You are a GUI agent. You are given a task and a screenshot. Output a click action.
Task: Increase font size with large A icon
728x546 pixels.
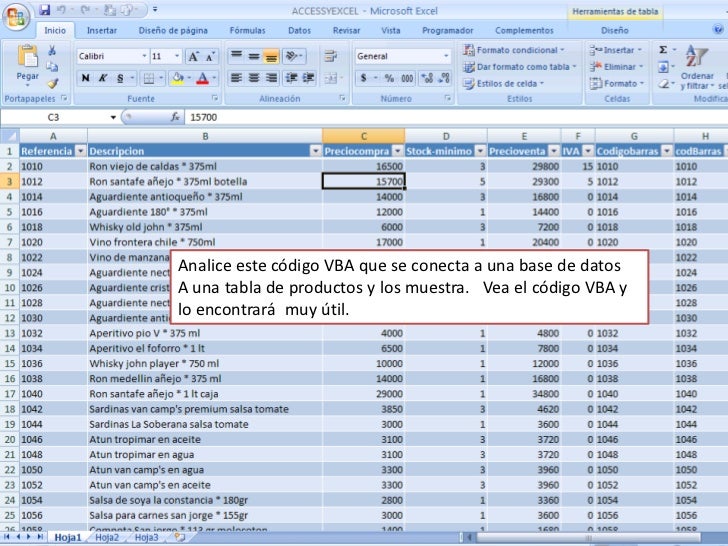click(193, 57)
